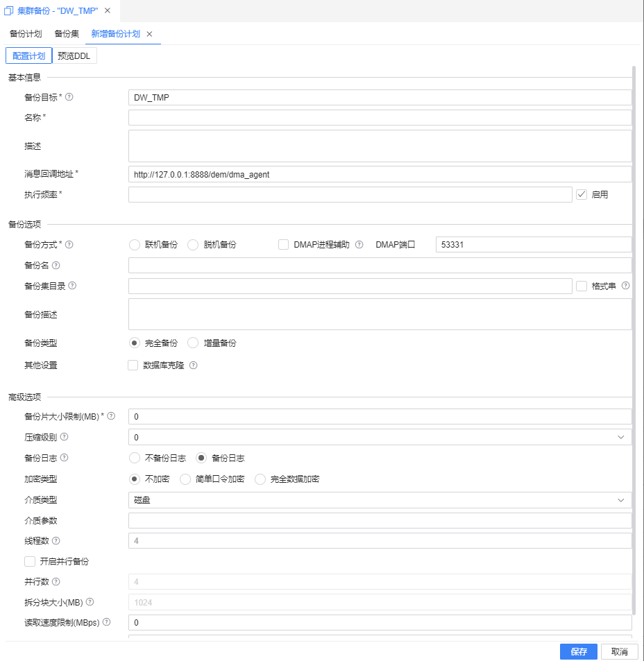The width and height of the screenshot is (644, 661).
Task: Click help icon beside 备份集目录
Action: click(x=72, y=285)
